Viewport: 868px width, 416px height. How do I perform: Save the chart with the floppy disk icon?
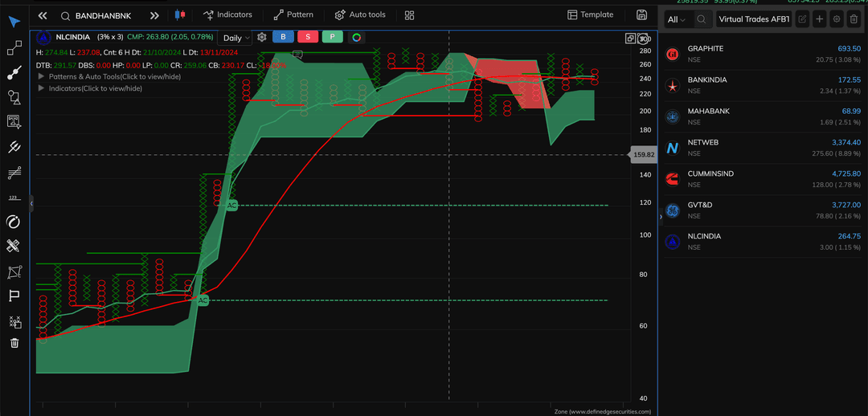coord(641,14)
